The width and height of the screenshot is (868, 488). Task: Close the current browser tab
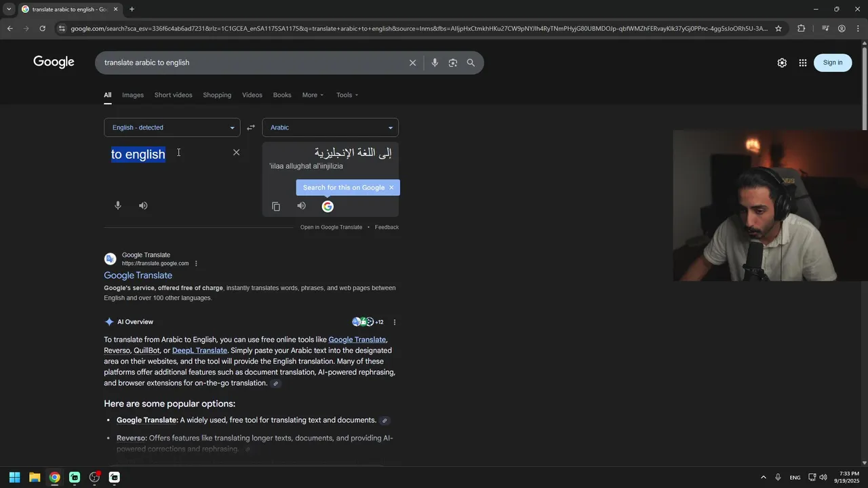click(x=115, y=9)
